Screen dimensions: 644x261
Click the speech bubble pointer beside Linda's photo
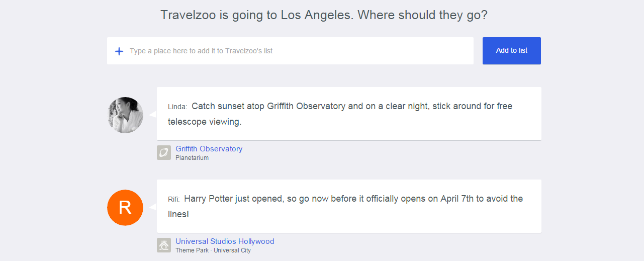click(x=153, y=115)
